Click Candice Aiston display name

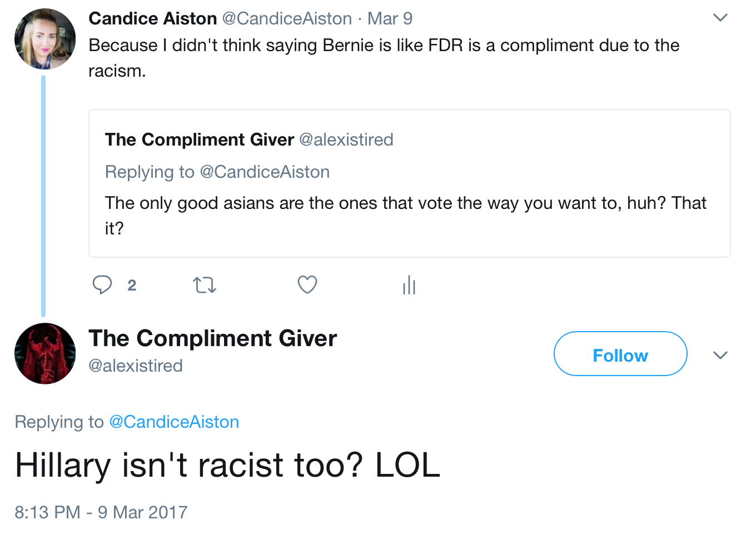(x=152, y=18)
